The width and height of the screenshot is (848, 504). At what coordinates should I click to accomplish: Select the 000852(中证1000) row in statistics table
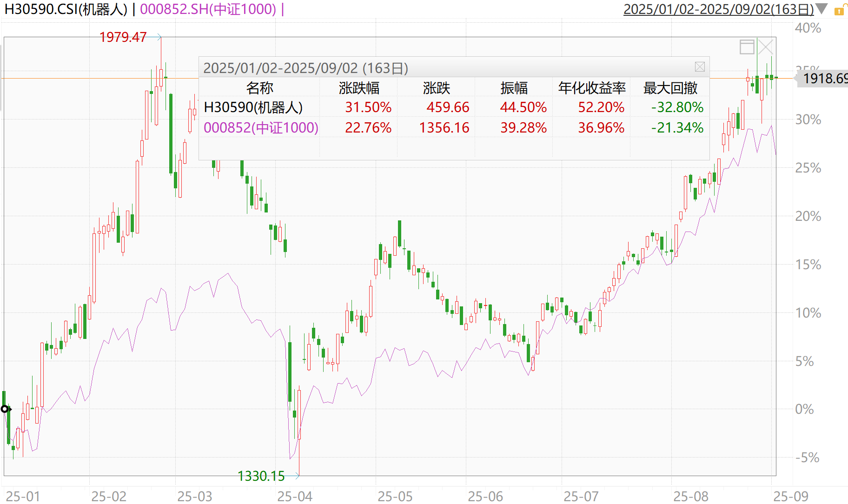click(261, 128)
